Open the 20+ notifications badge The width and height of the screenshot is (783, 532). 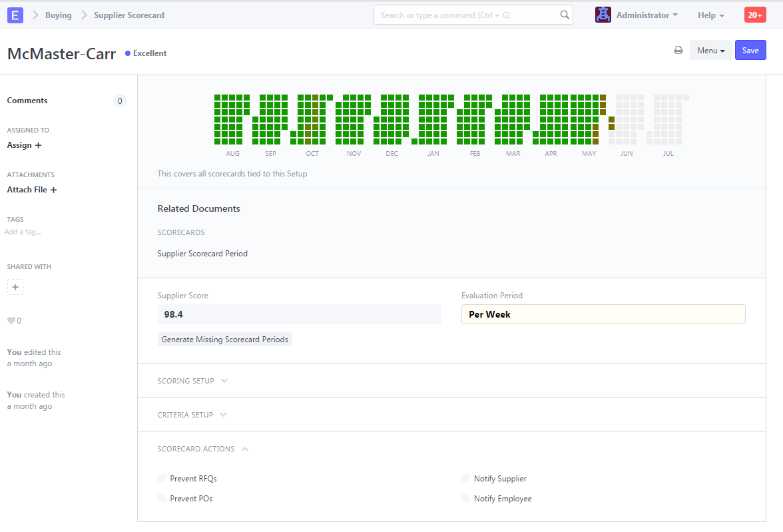[755, 15]
